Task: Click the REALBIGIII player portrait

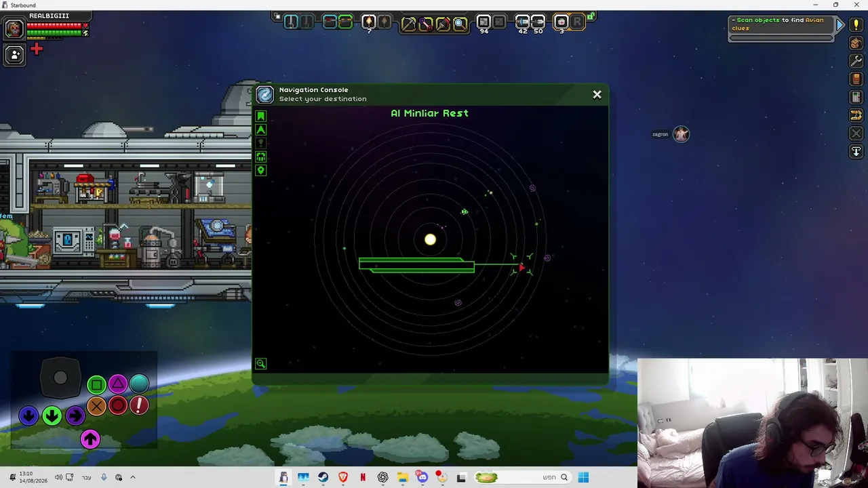Action: (14, 28)
